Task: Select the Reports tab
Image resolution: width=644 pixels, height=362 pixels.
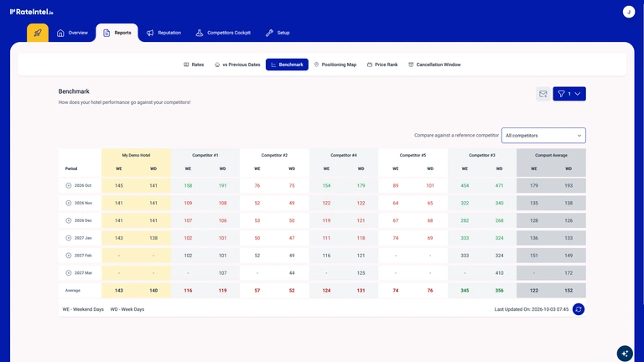Action: (x=117, y=33)
